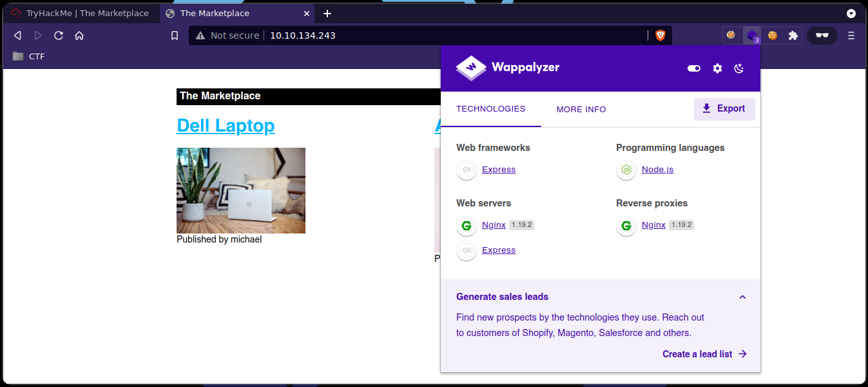
Task: Open Express link under Web frameworks
Action: (499, 170)
